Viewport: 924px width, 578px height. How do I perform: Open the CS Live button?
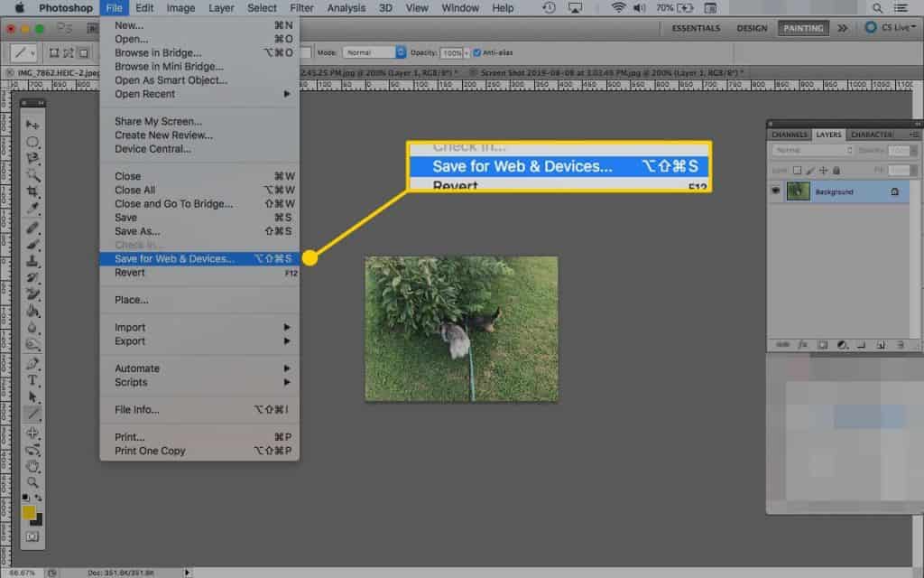tap(891, 27)
